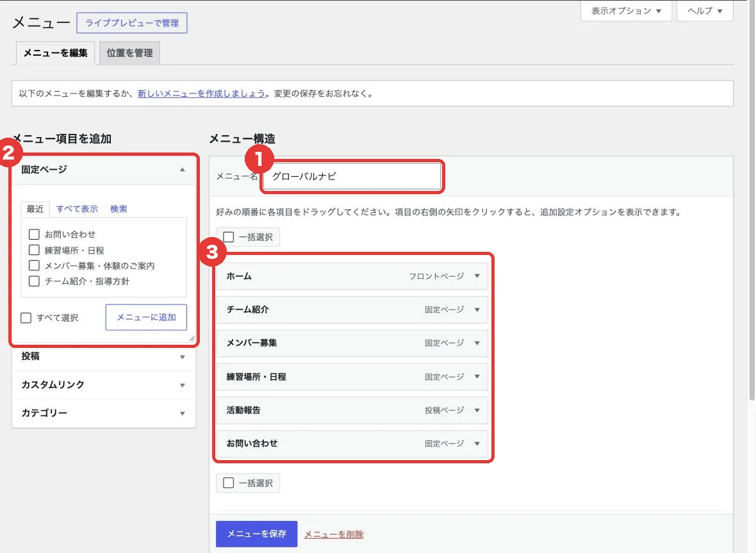Select the すべて表示 pages tab
Screen dimensions: 756x553
point(77,209)
